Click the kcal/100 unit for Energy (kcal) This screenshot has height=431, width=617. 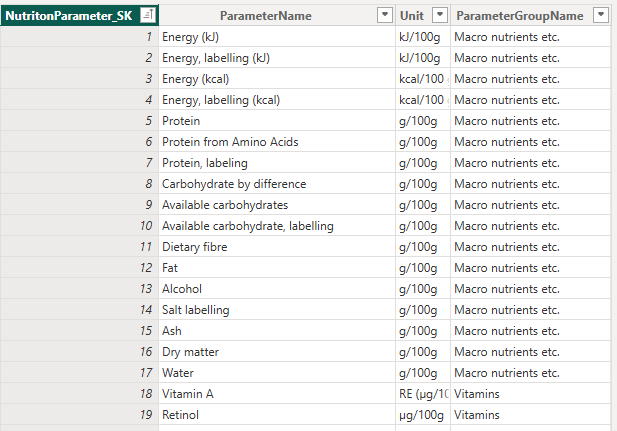pyautogui.click(x=423, y=79)
